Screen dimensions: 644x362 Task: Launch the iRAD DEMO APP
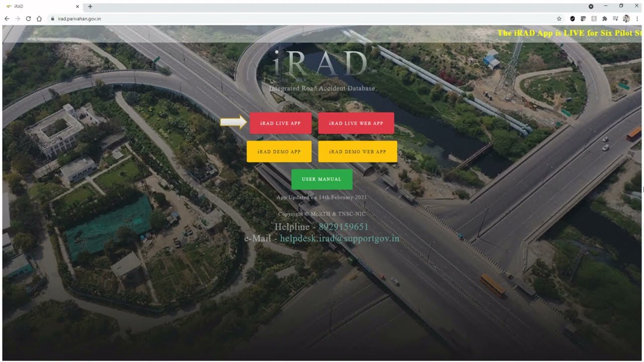pos(279,151)
